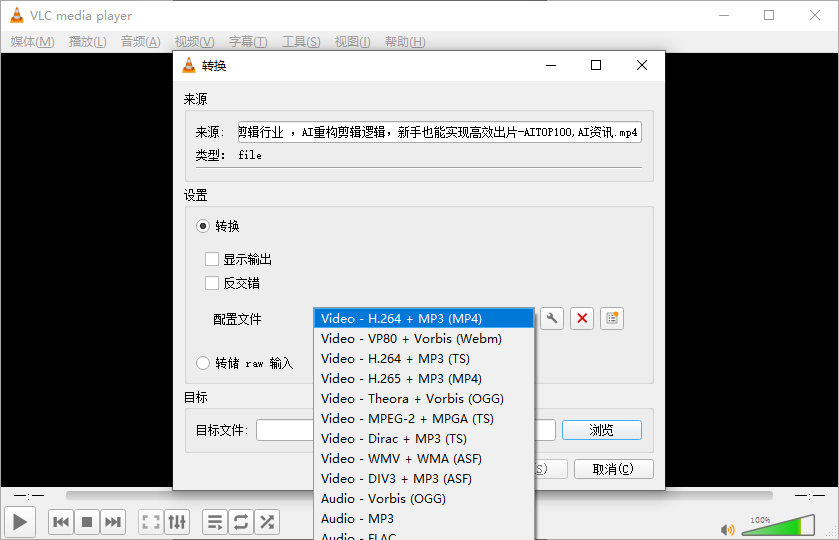The width and height of the screenshot is (839, 540).
Task: Choose Video - Theora + Vorbis (OGG) profile
Action: point(424,399)
